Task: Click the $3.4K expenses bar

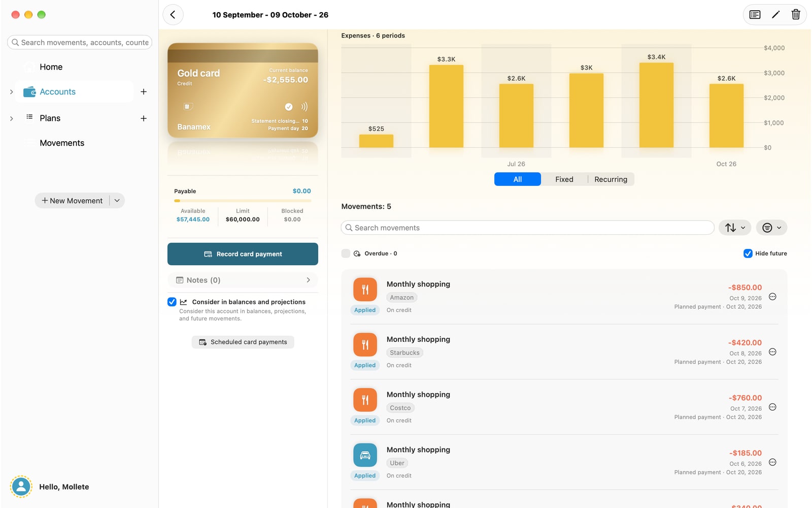Action: (x=656, y=105)
